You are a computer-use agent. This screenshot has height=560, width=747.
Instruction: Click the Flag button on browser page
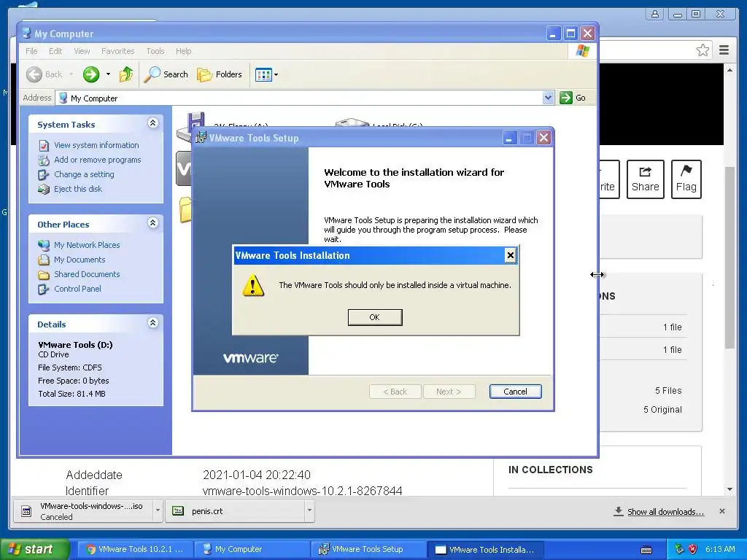(686, 179)
